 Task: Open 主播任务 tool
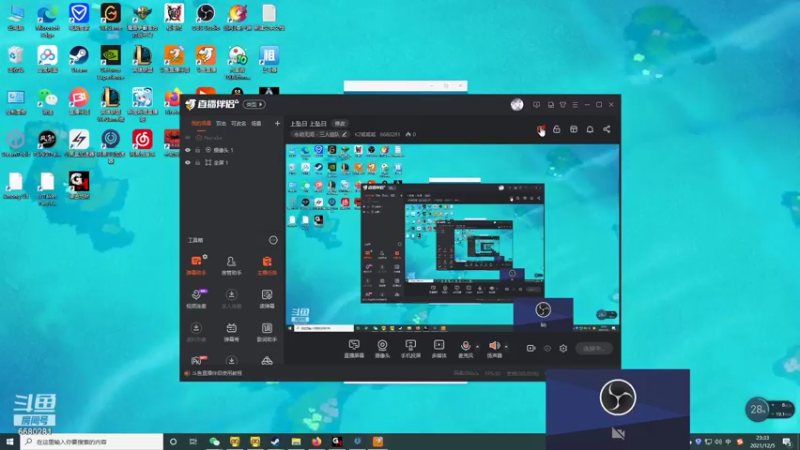tap(267, 265)
